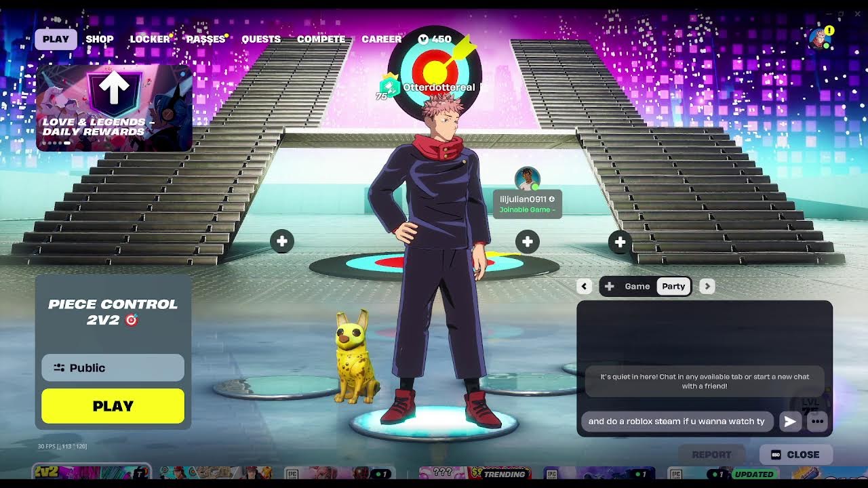This screenshot has height=488, width=868.
Task: Select liljulian0911 Joinable Game card
Action: (527, 204)
